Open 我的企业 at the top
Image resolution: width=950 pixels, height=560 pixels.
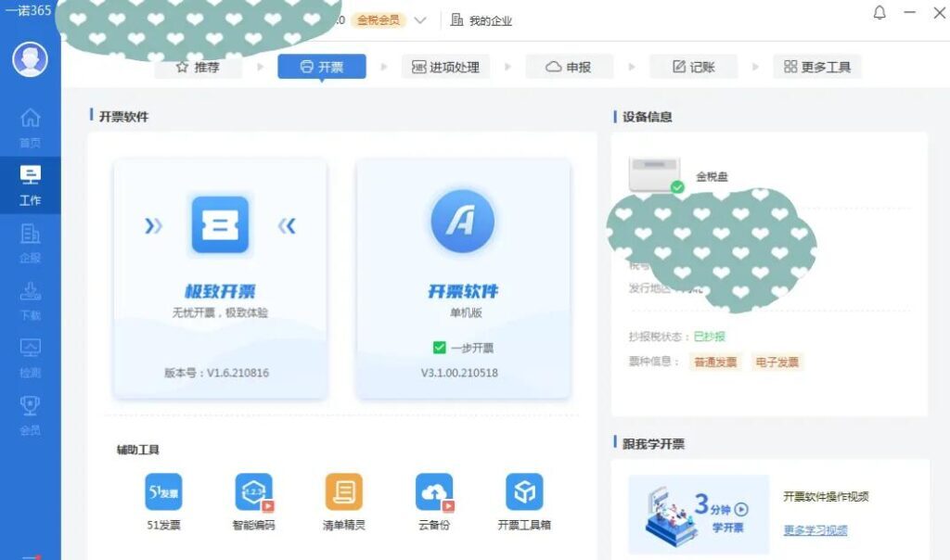coord(481,20)
